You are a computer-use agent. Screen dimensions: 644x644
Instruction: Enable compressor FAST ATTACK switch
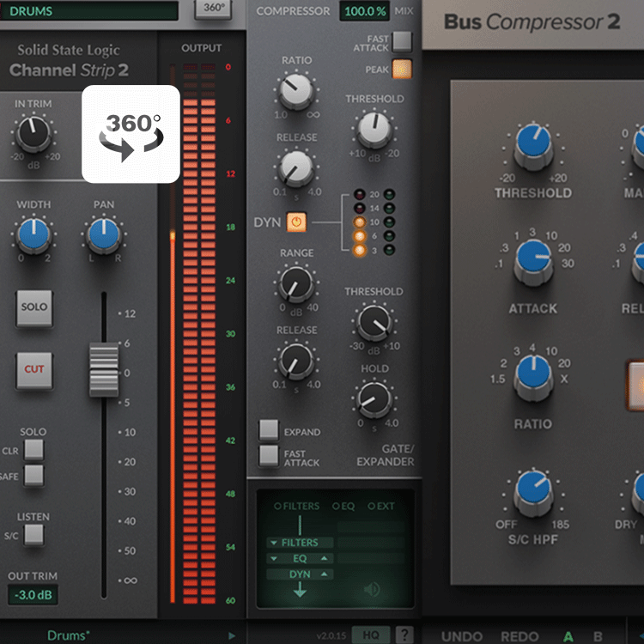point(402,41)
